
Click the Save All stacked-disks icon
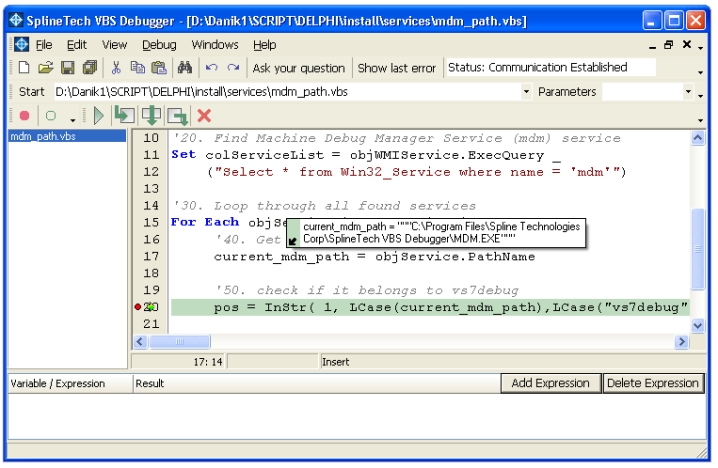click(x=89, y=68)
